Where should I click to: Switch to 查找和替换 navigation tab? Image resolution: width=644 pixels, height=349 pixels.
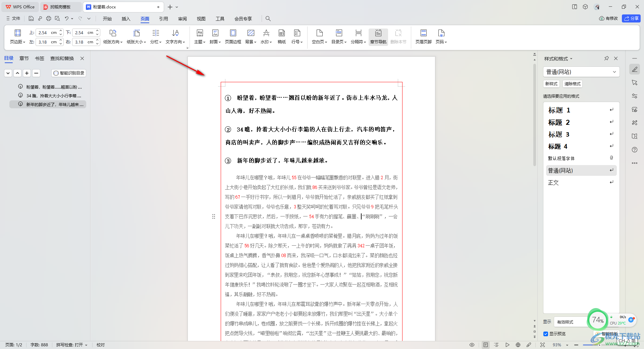click(x=62, y=58)
